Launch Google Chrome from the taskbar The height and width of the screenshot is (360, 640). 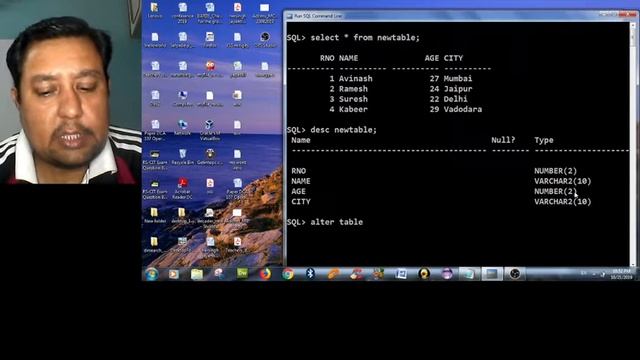pyautogui.click(x=288, y=274)
